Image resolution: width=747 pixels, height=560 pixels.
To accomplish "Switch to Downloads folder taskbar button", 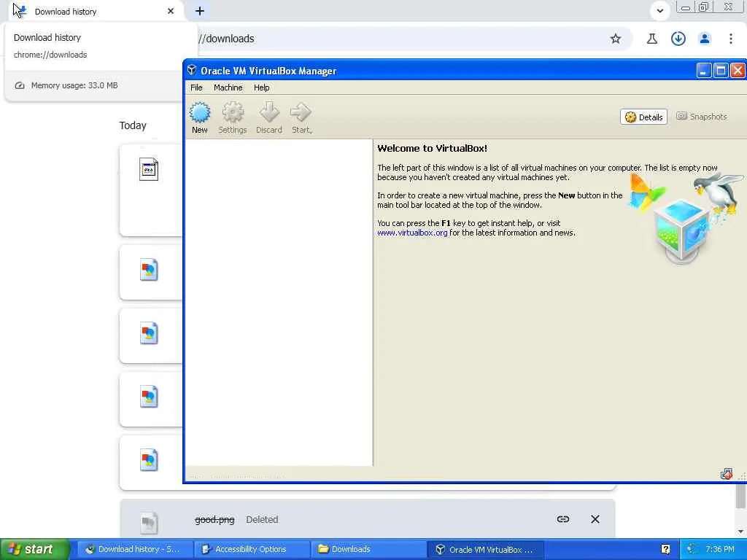I will coord(368,549).
